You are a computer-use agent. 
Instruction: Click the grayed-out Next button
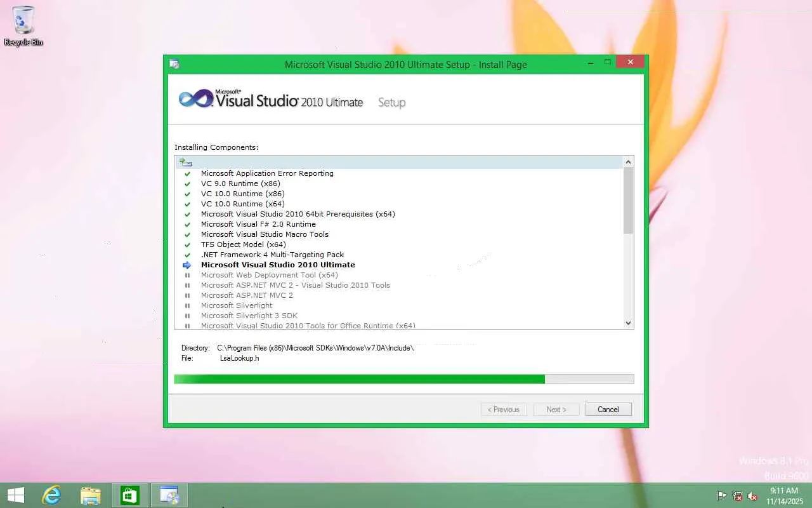[556, 410]
